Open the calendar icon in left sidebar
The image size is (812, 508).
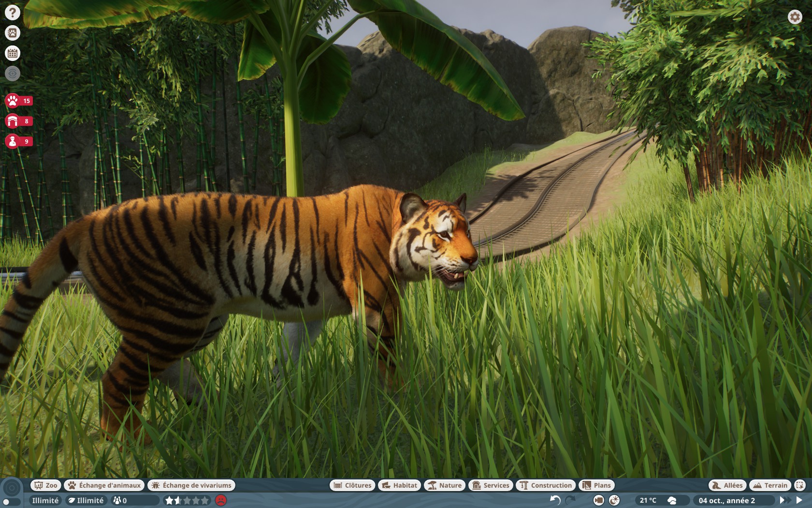coord(13,53)
